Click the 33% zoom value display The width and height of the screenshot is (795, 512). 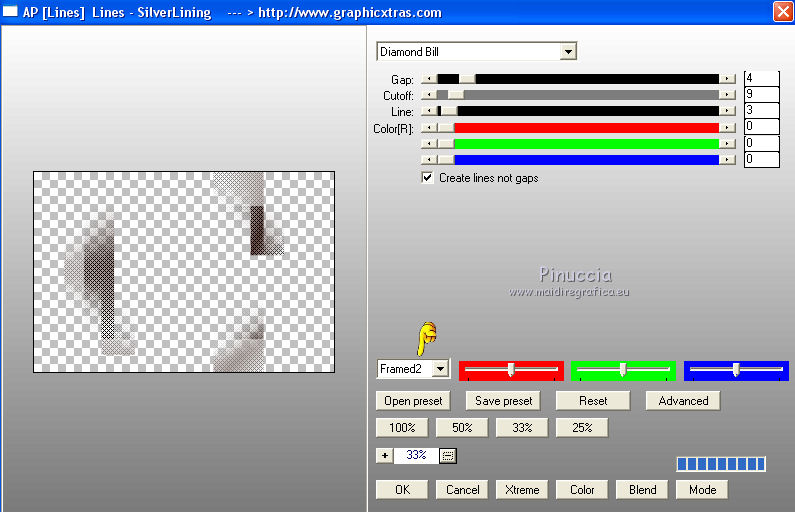click(x=416, y=455)
